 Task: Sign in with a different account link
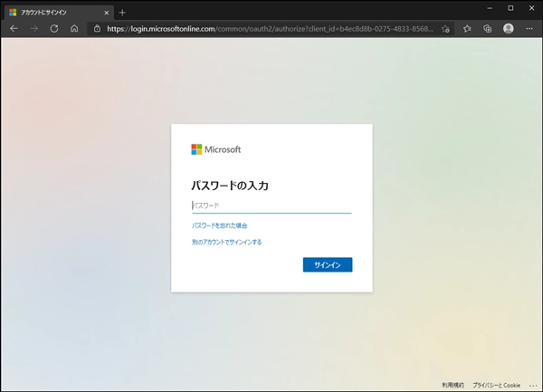tap(227, 242)
